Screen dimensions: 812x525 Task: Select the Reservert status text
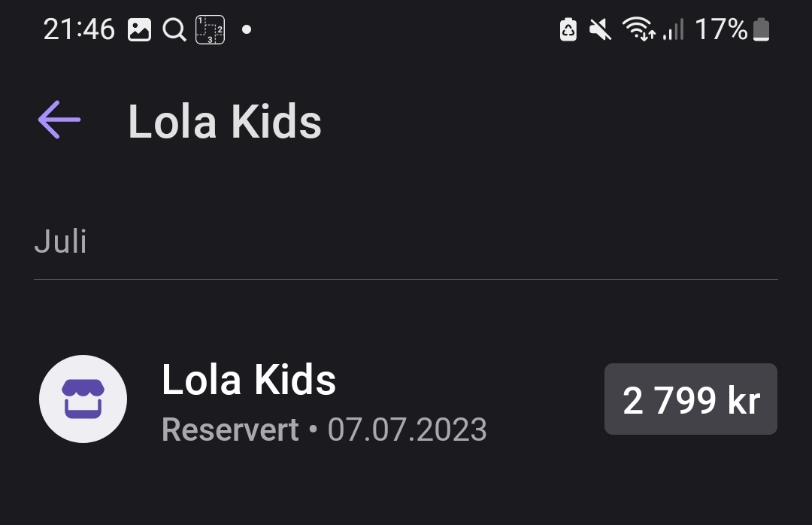coord(231,429)
